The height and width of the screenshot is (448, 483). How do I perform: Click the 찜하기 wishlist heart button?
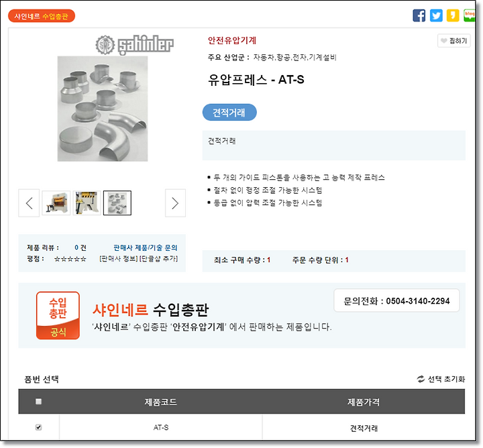click(x=453, y=41)
